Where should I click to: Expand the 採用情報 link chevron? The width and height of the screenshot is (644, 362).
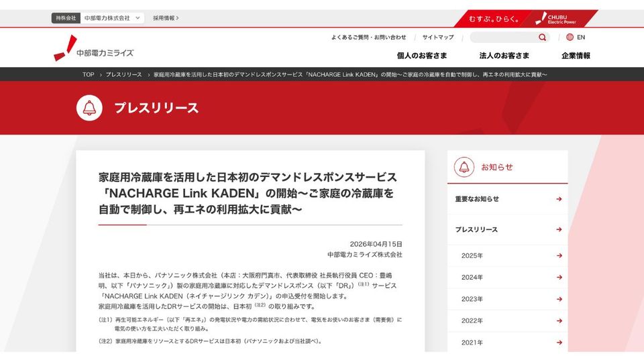click(x=178, y=18)
